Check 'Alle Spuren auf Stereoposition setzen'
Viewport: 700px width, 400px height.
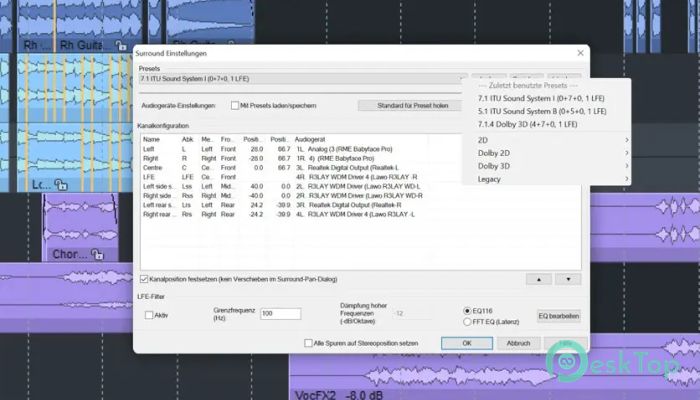point(309,342)
